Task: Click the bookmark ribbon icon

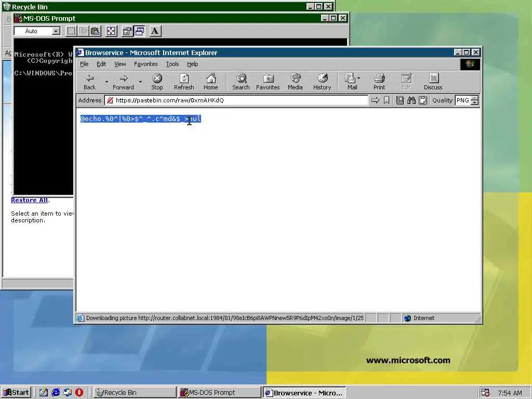Action: tap(387, 100)
